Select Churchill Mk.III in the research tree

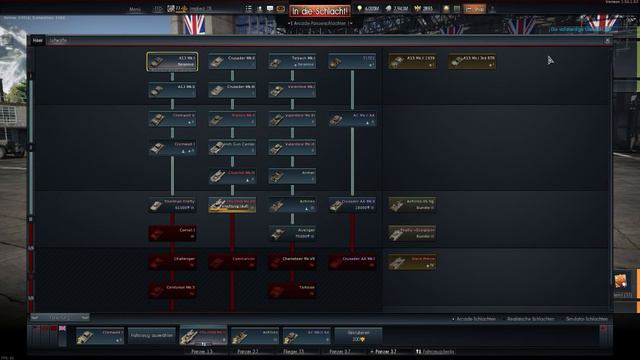(x=232, y=176)
